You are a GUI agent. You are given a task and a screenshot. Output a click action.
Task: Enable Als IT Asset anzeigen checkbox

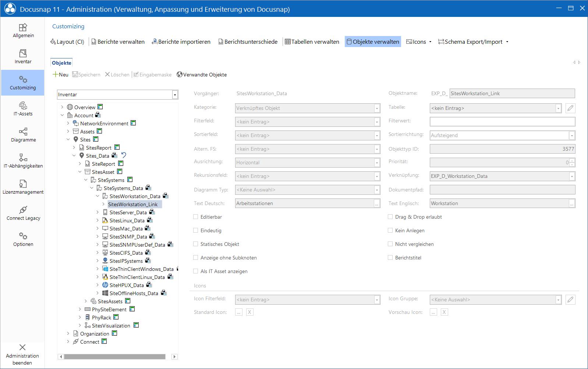pyautogui.click(x=196, y=271)
